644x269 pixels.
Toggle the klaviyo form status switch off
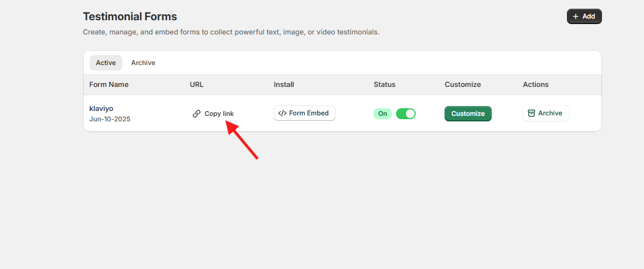coord(406,114)
